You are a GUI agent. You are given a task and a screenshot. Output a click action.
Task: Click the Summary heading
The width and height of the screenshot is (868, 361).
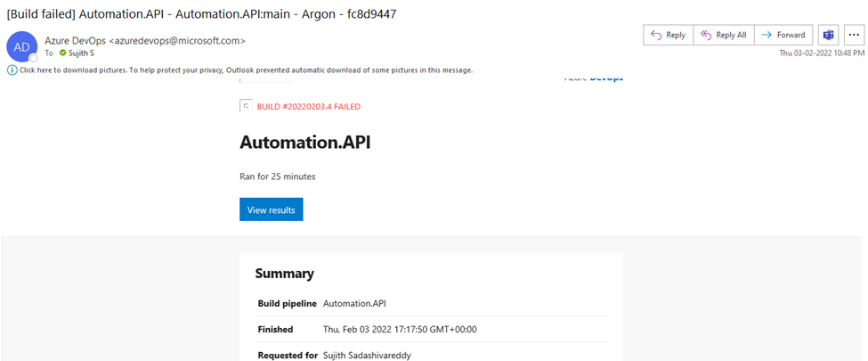point(285,274)
